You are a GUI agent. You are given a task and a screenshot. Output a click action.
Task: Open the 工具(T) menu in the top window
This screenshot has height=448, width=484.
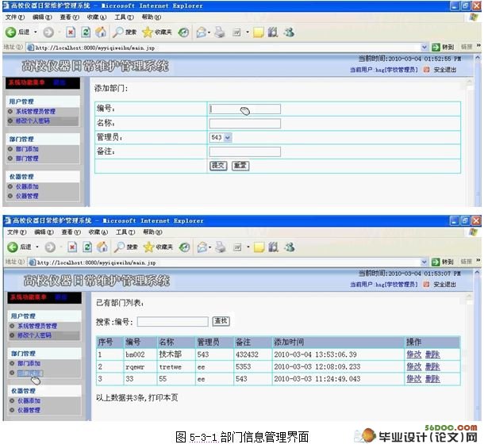coord(124,17)
